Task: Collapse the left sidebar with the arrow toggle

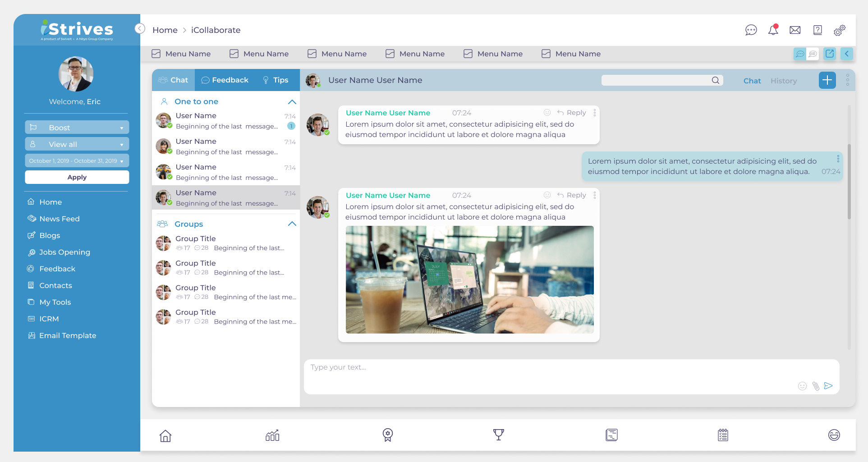Action: [140, 29]
